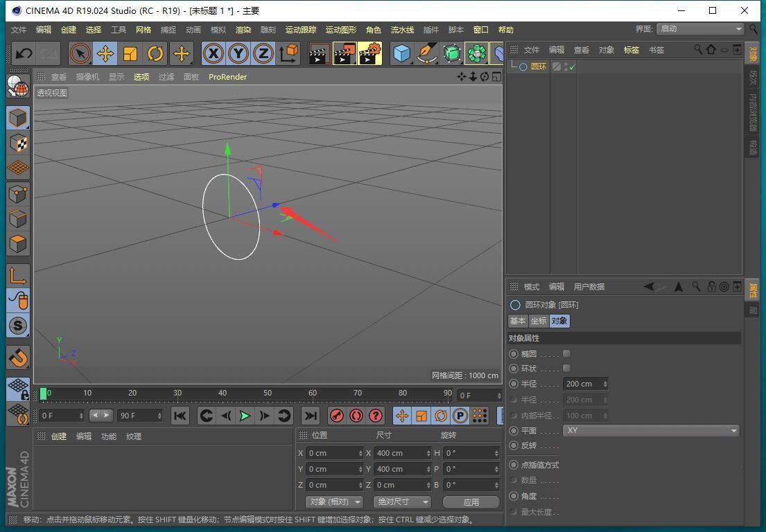Open the 界面 layout dropdown
The image size is (766, 532).
(700, 29)
